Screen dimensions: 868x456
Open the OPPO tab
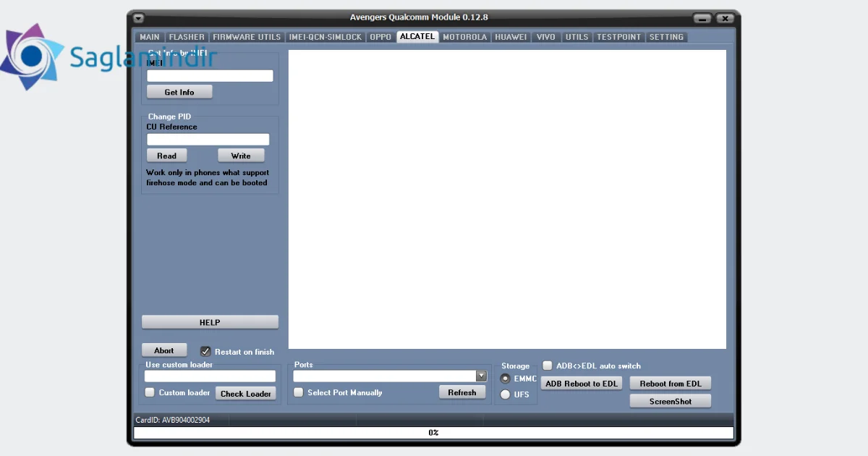380,37
